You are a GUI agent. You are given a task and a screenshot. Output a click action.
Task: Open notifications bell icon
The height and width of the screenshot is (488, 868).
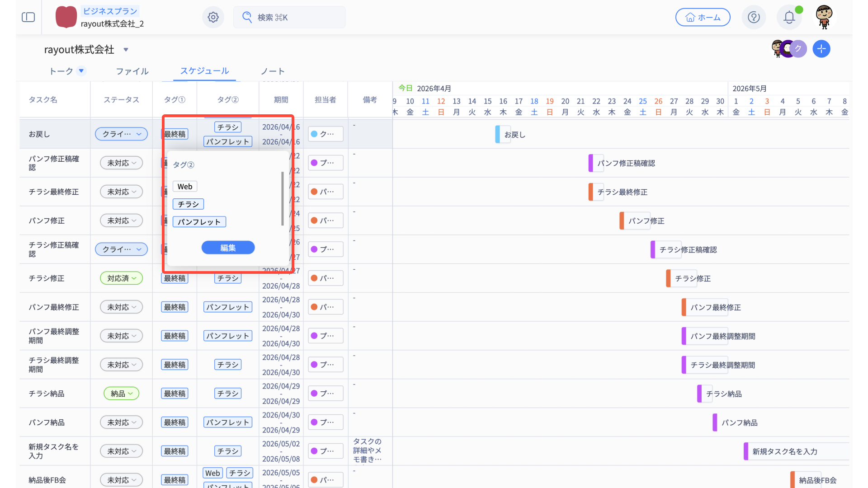click(789, 17)
